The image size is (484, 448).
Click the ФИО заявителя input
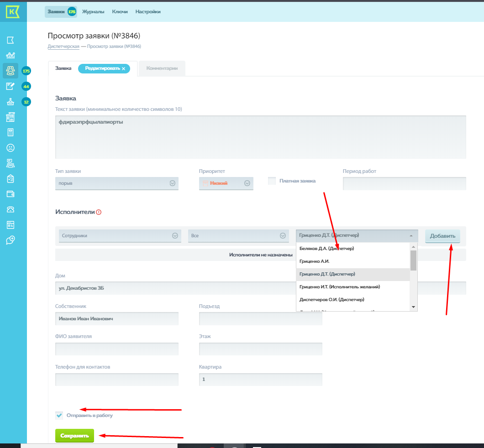[117, 349]
